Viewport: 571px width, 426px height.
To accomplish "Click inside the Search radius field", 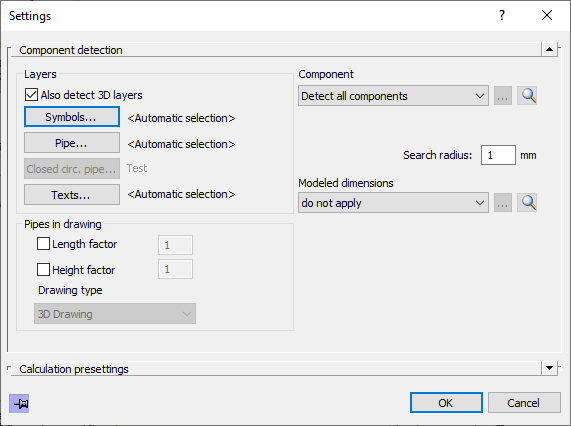I will pos(498,155).
